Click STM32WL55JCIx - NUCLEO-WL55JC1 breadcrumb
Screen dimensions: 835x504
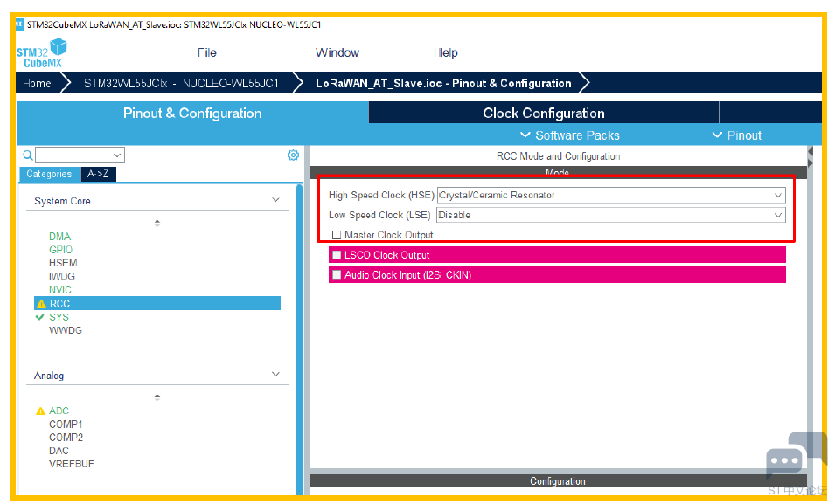click(x=181, y=84)
